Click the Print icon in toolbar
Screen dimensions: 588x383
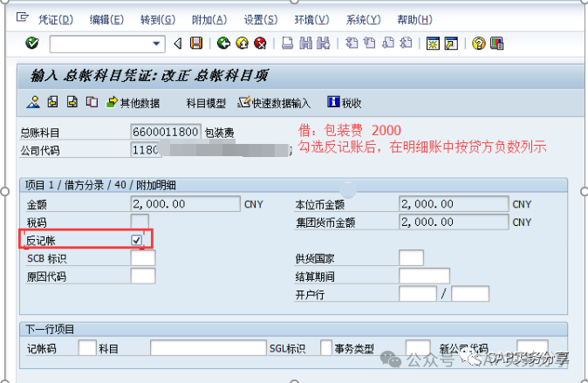coord(287,43)
